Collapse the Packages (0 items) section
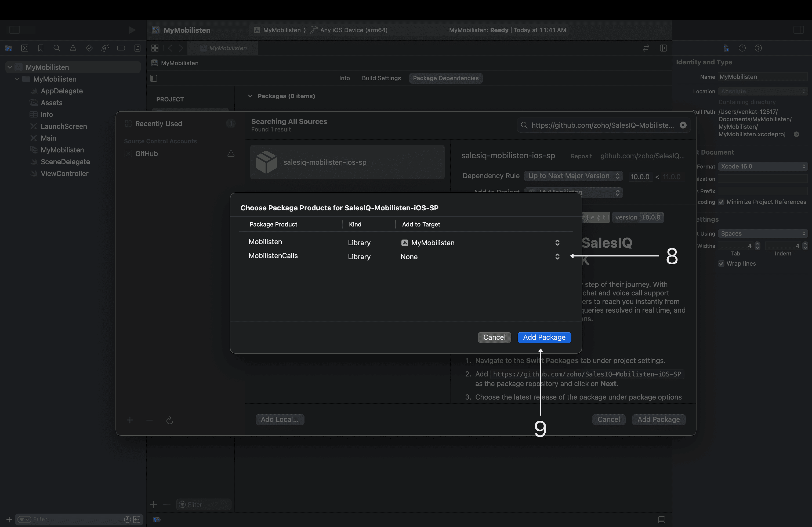Viewport: 812px width, 527px height. (250, 96)
